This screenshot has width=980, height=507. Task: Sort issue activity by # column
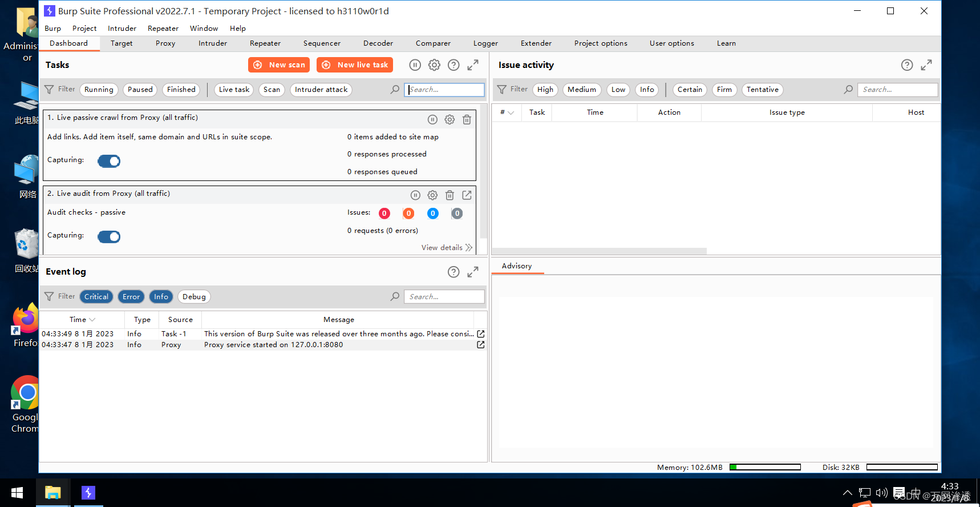507,112
